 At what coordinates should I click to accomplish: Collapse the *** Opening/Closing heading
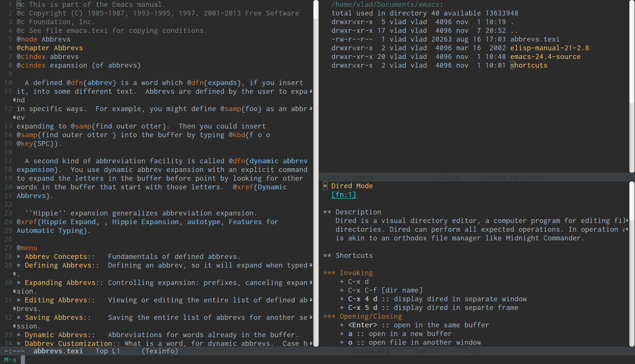[363, 316]
